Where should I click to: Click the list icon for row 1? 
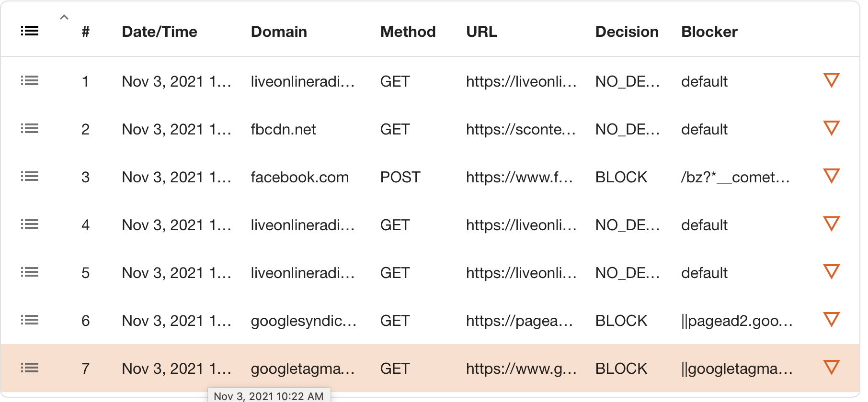click(x=30, y=81)
